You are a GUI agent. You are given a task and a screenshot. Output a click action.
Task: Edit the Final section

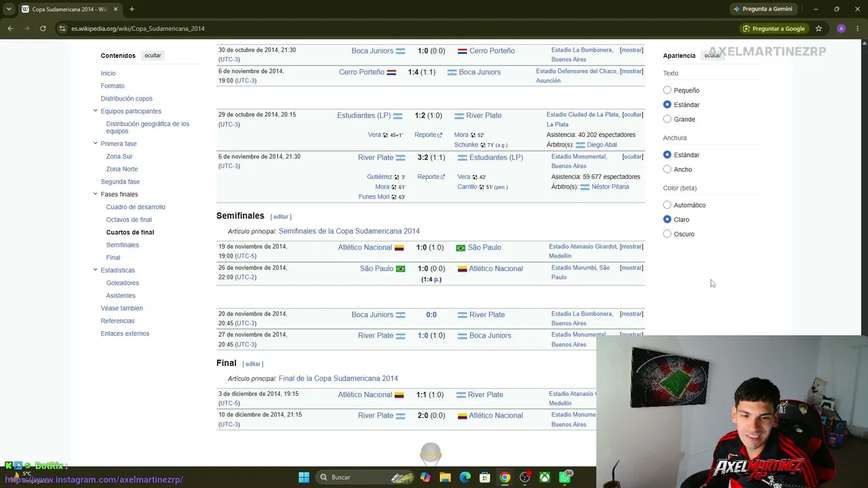pos(253,364)
